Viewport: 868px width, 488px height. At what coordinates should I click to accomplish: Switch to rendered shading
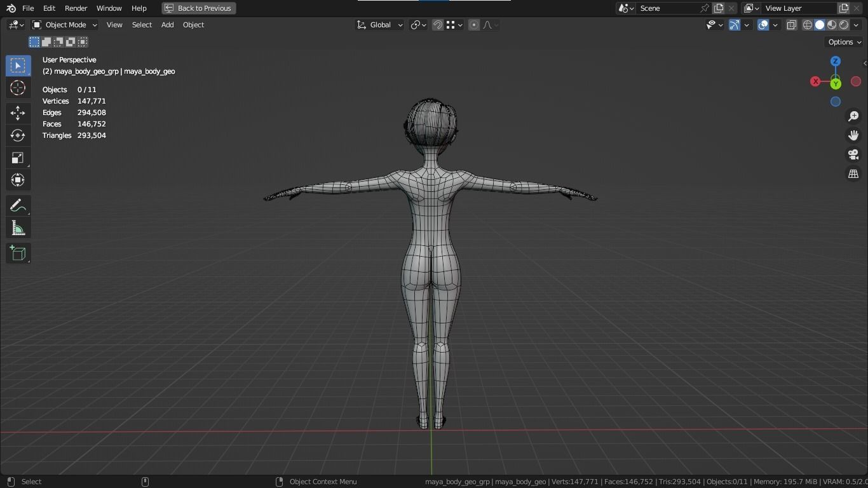[844, 25]
